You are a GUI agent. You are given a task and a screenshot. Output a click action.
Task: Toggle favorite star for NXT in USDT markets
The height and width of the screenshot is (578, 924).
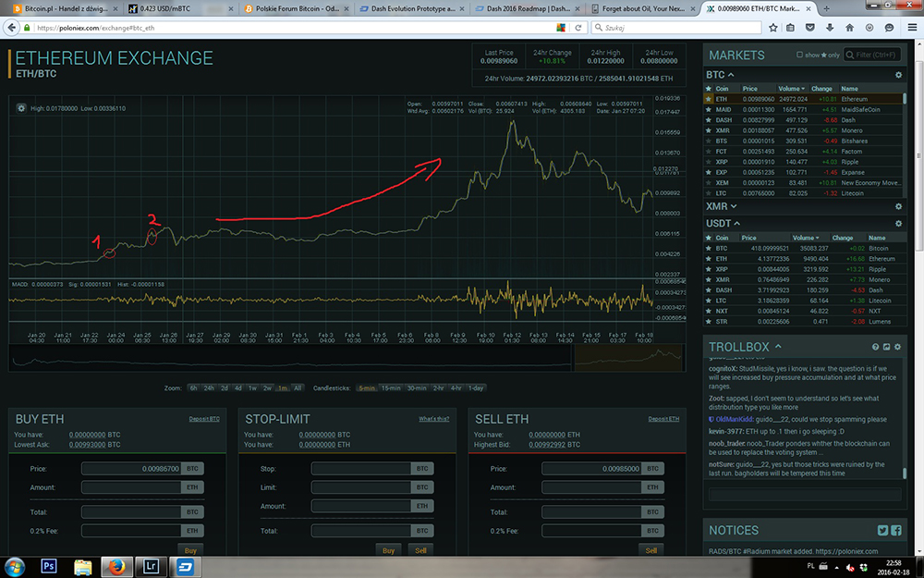tap(709, 311)
